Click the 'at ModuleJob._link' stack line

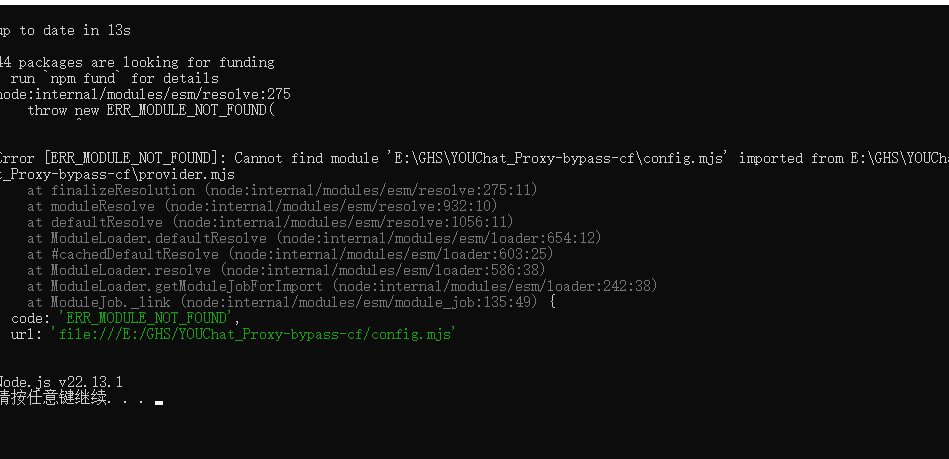coord(290,302)
